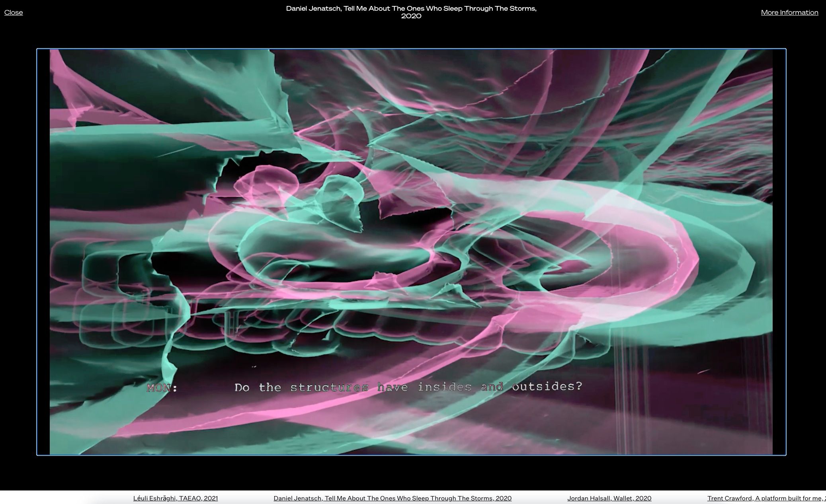Select Daniel Jenatsch in the bottom ticker
Viewport: 826px width, 504px height.
click(x=392, y=498)
